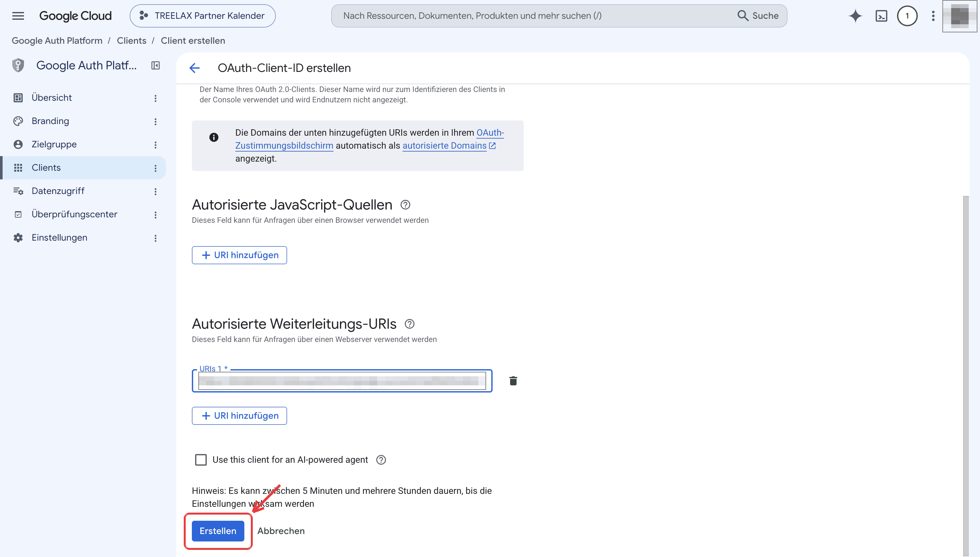Focus the URIs 1 input field

(x=342, y=381)
